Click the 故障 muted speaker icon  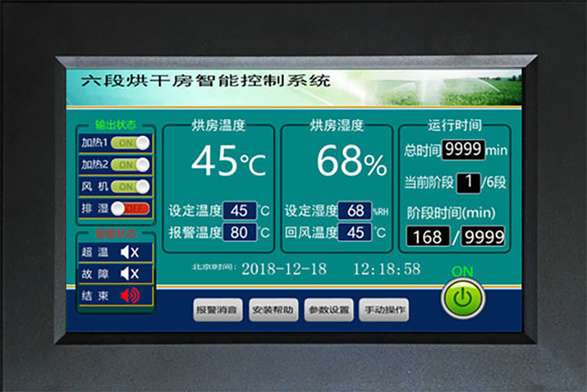click(128, 273)
